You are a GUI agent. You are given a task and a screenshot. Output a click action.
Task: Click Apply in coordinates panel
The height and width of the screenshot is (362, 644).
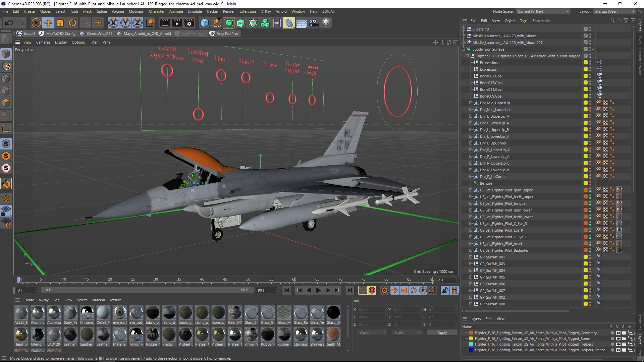(x=442, y=333)
